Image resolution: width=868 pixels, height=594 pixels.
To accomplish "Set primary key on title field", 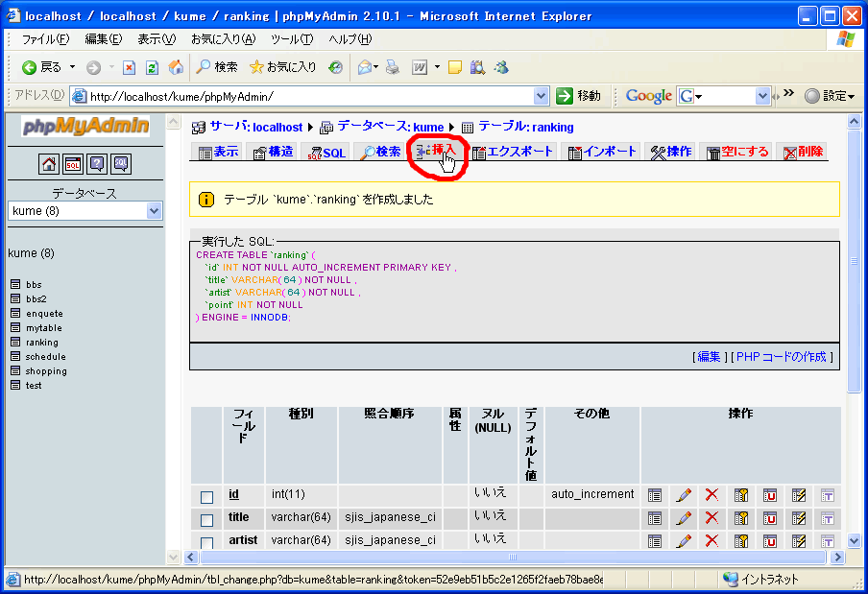I will (741, 518).
